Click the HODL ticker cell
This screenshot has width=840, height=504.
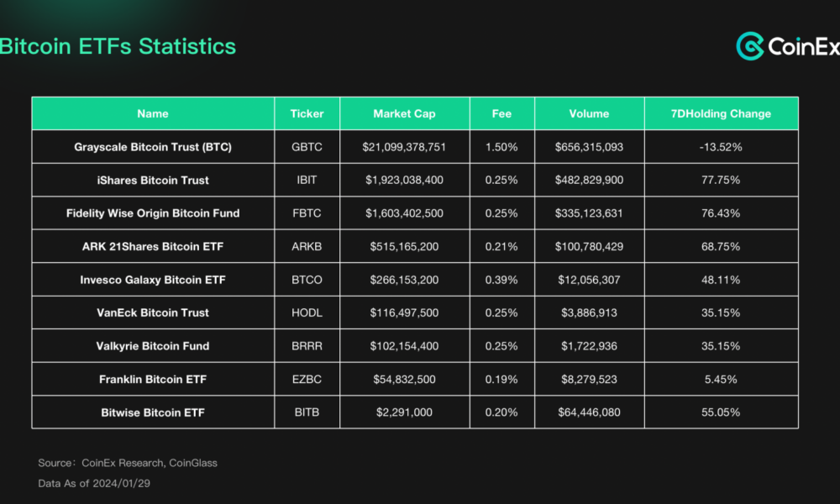307,312
